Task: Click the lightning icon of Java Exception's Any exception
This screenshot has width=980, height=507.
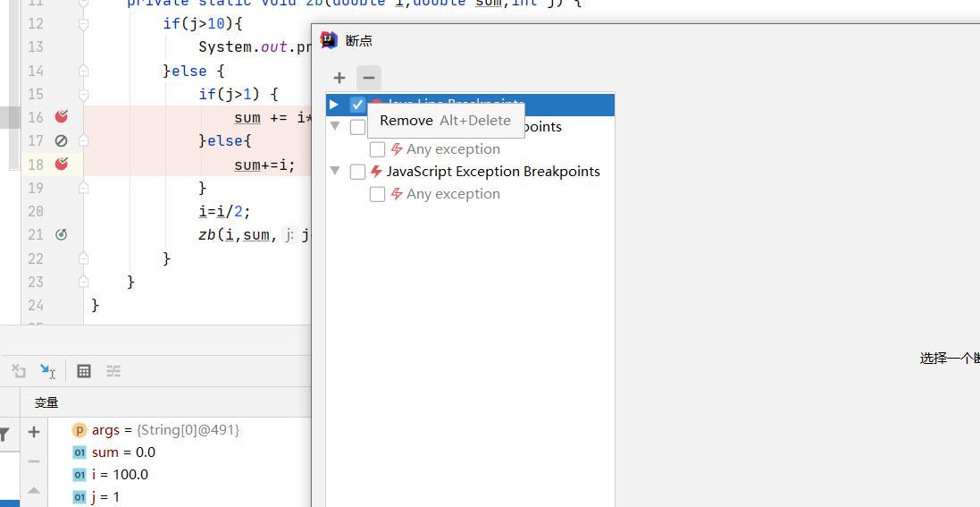Action: click(397, 149)
